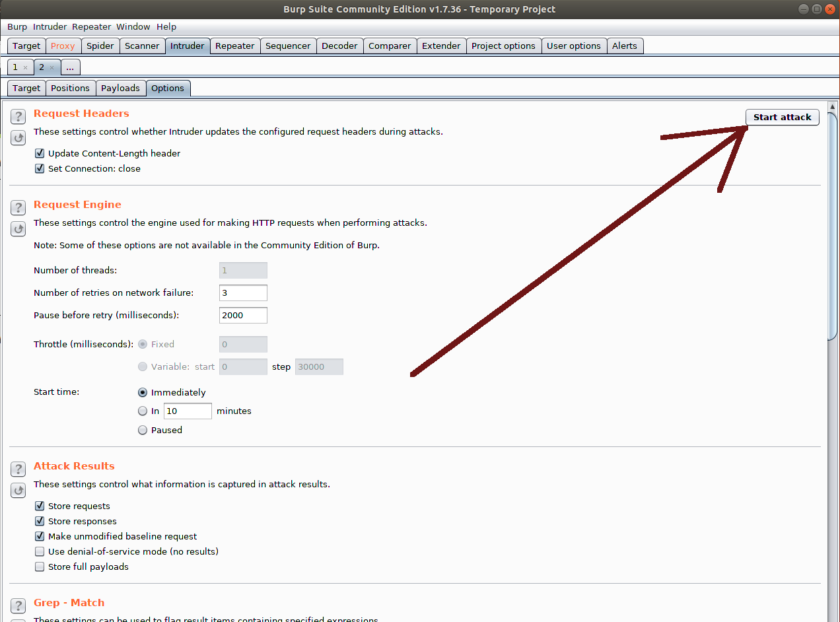Image resolution: width=840 pixels, height=622 pixels.
Task: Click the Request Engine heading text
Action: coord(77,205)
